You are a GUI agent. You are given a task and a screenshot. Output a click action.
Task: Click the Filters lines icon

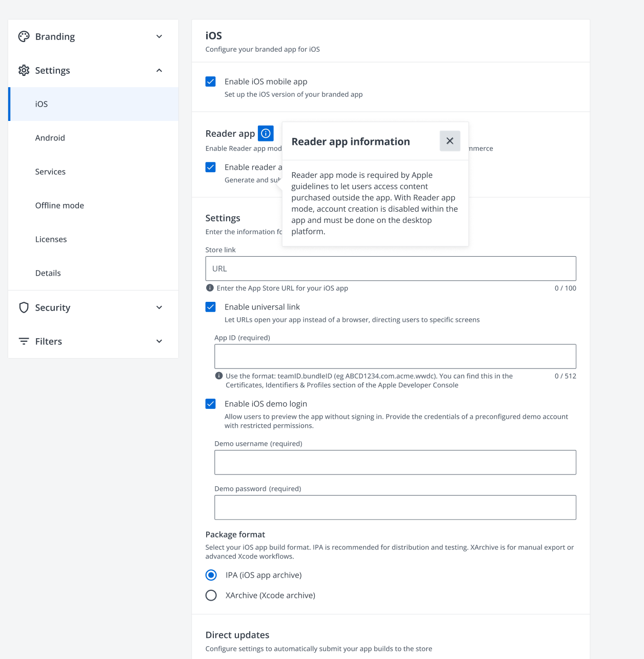24,341
